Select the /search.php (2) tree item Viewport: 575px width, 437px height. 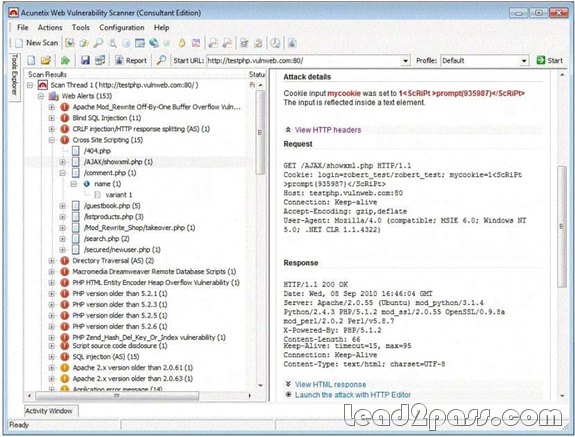coord(106,239)
